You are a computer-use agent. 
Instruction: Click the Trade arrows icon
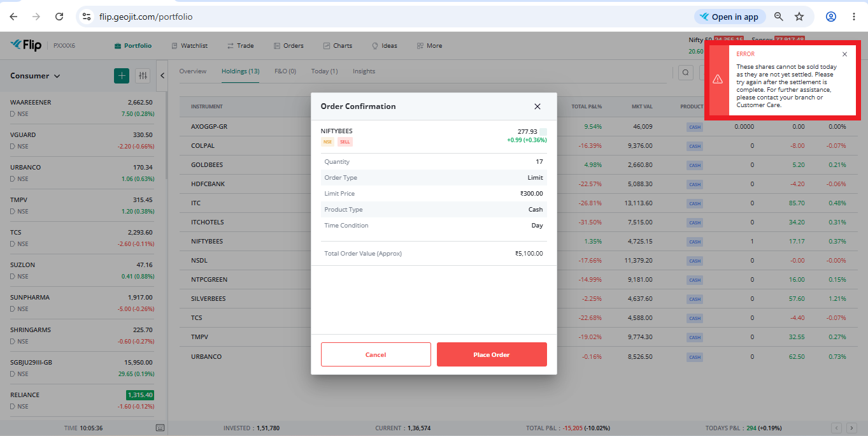[231, 46]
